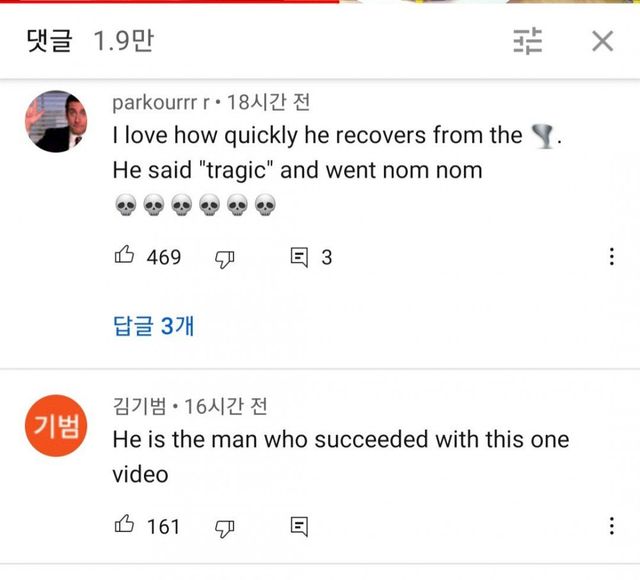Dislike 김기범's comment

click(225, 526)
